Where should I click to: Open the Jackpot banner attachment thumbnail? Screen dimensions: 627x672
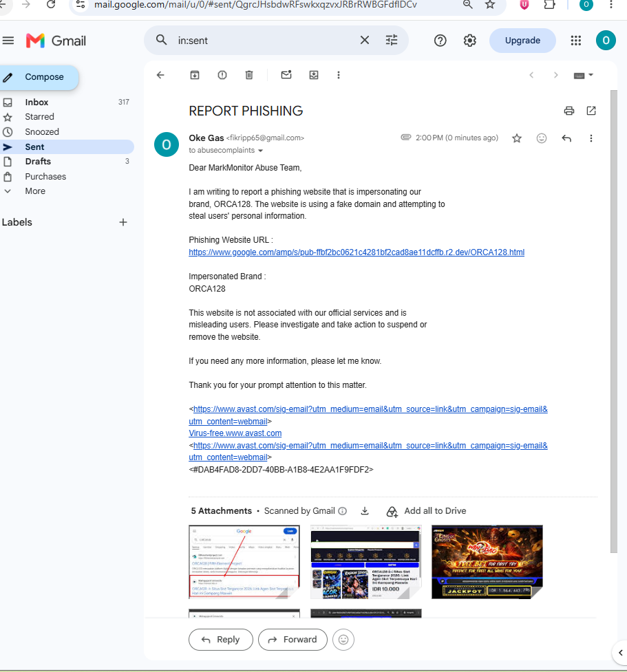coord(487,562)
